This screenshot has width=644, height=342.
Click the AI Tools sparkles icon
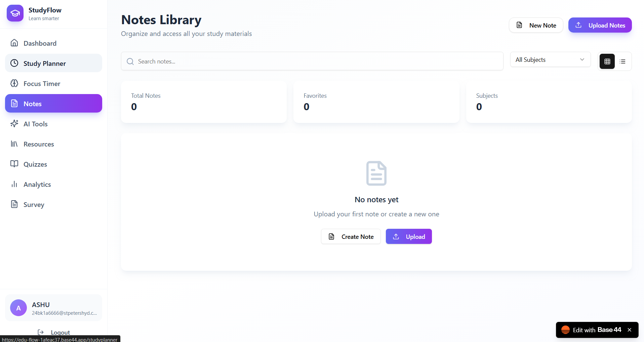[x=14, y=123]
